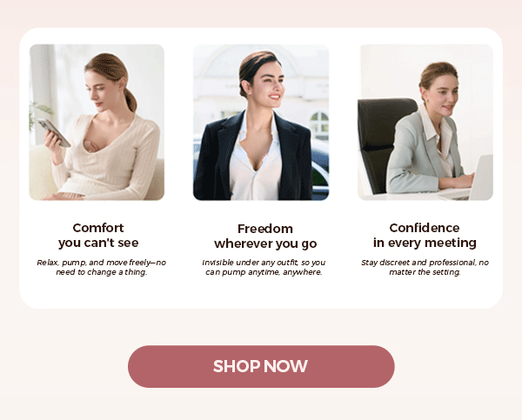Click the SHOP NOW button
Viewport: 522px width, 420px height.
point(261,366)
